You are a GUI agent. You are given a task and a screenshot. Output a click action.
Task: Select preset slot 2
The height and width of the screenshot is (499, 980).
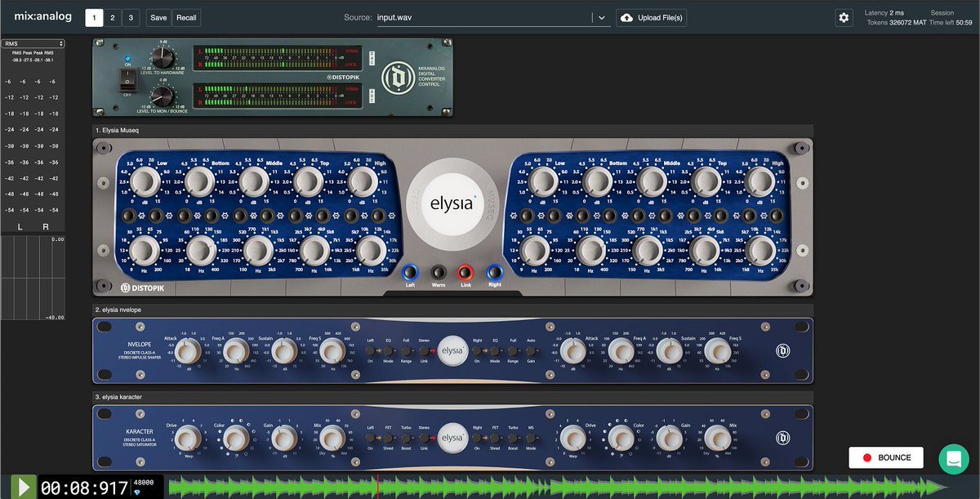tap(113, 17)
